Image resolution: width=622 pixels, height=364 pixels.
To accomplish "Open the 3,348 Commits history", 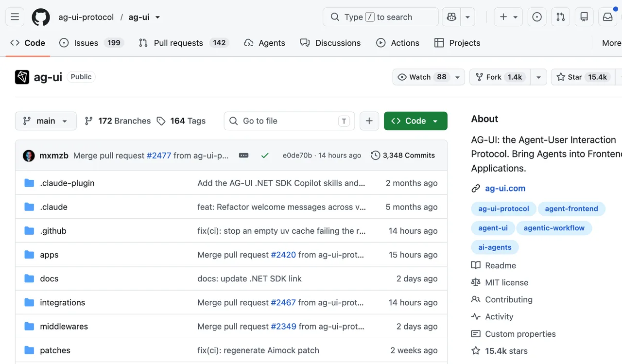I will [403, 156].
